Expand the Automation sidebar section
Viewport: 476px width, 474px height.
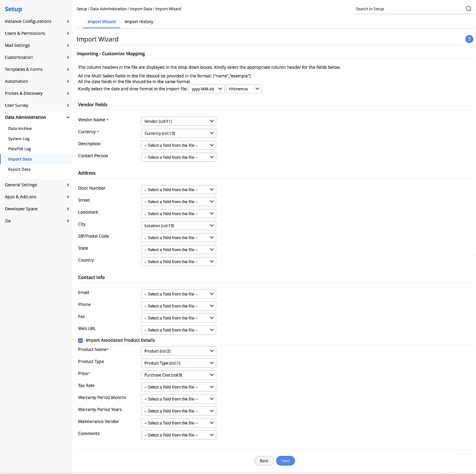coord(36,81)
